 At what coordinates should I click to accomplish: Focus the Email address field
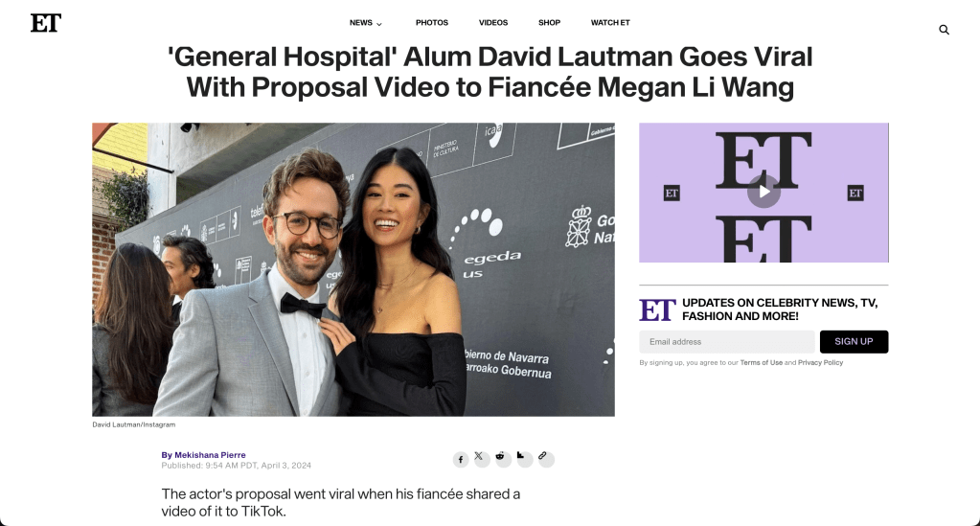[x=727, y=341]
